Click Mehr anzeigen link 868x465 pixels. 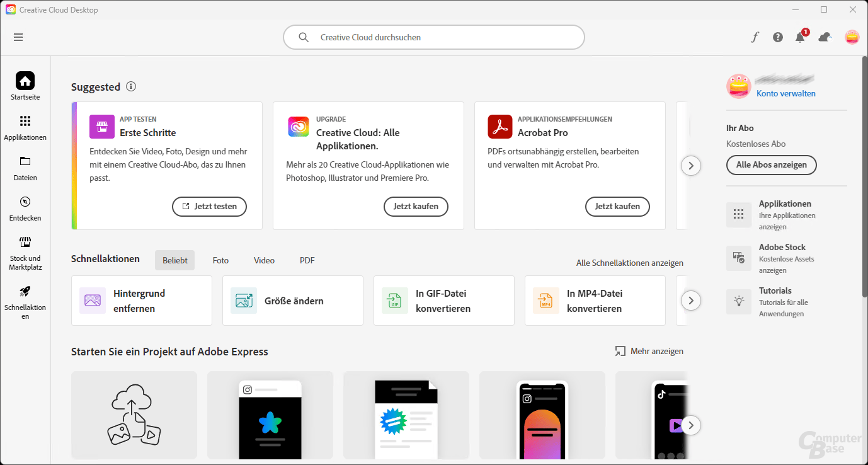657,351
